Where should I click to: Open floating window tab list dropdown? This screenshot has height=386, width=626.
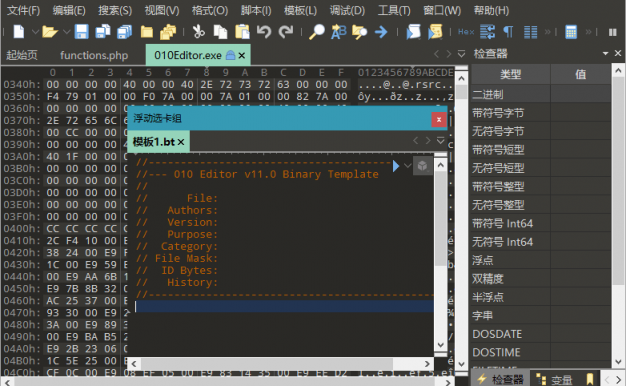440,141
